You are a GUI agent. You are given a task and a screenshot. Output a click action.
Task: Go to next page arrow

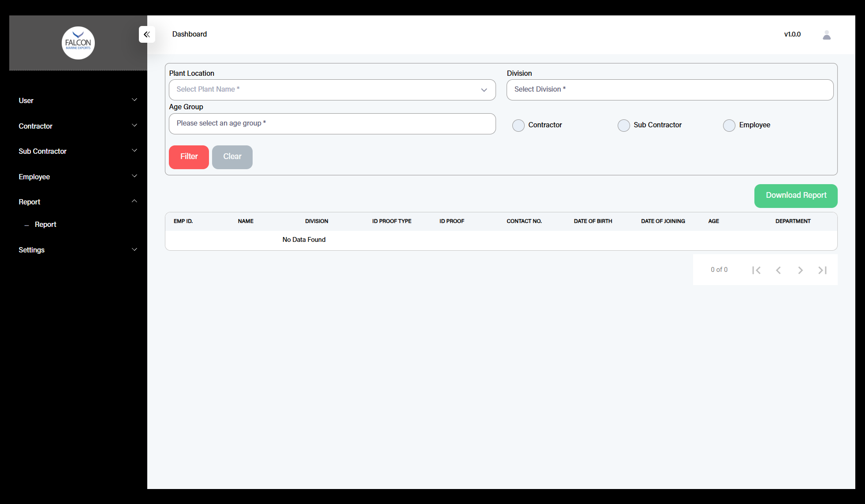(x=800, y=270)
